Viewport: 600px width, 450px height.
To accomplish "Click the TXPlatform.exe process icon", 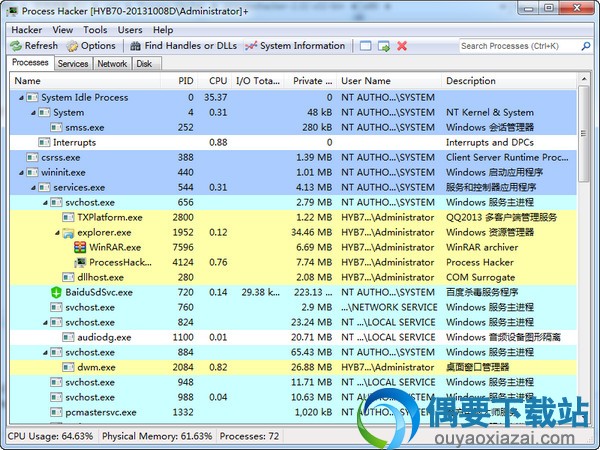I will tap(68, 217).
